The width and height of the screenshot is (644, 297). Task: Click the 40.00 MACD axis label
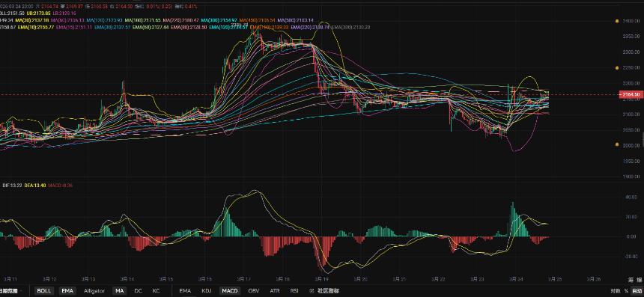pyautogui.click(x=631, y=198)
